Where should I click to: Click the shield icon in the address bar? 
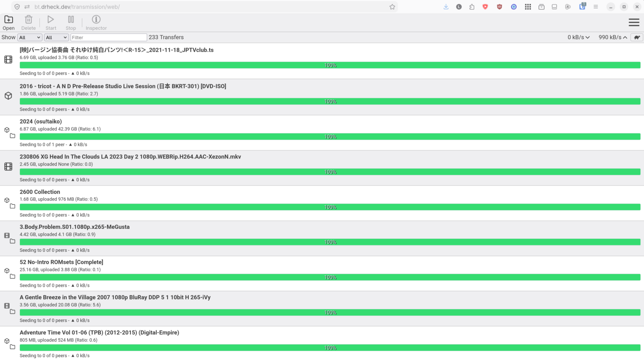click(x=17, y=7)
